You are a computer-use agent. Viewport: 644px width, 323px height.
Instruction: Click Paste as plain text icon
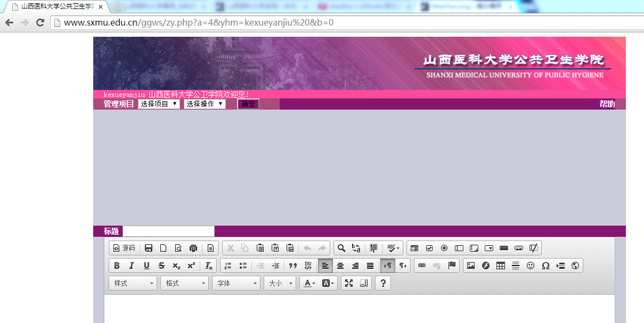click(275, 248)
